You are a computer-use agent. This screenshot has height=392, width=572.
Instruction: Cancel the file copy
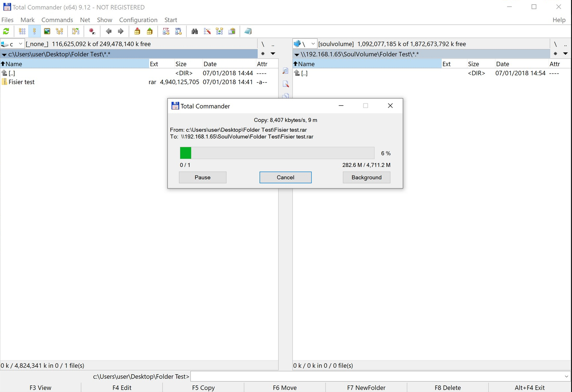click(286, 177)
